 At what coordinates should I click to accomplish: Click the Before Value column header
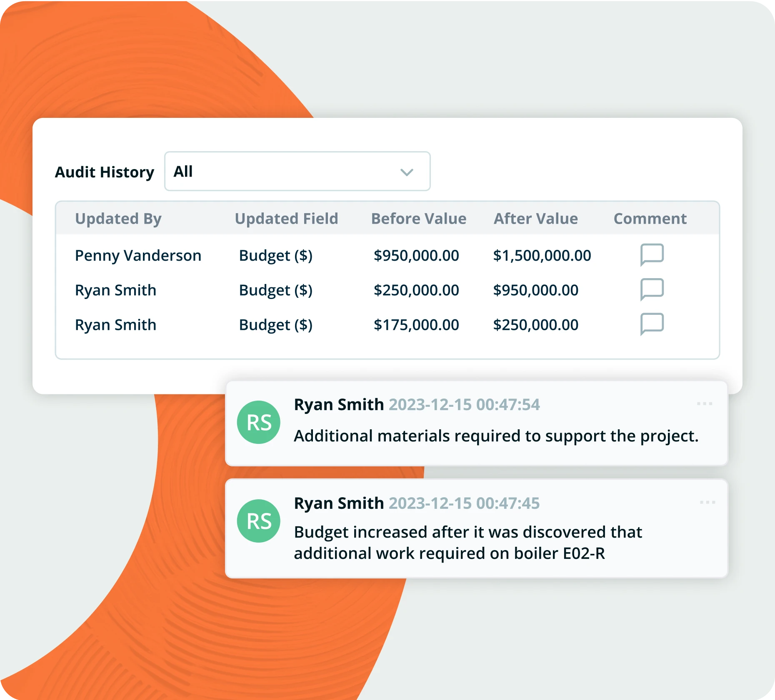pos(418,219)
